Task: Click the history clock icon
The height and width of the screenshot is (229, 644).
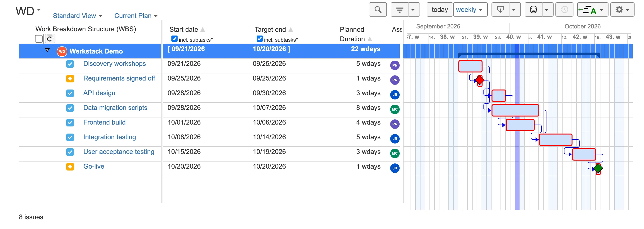Action: point(564,10)
